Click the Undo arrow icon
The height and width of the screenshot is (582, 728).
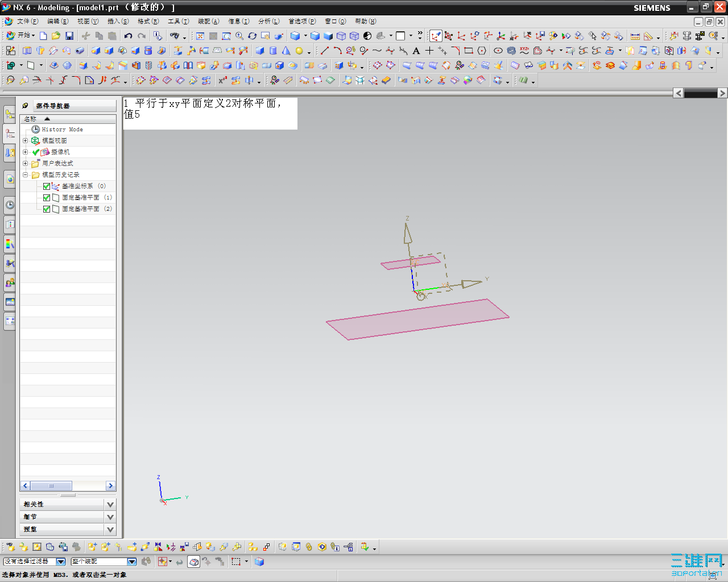pos(129,36)
